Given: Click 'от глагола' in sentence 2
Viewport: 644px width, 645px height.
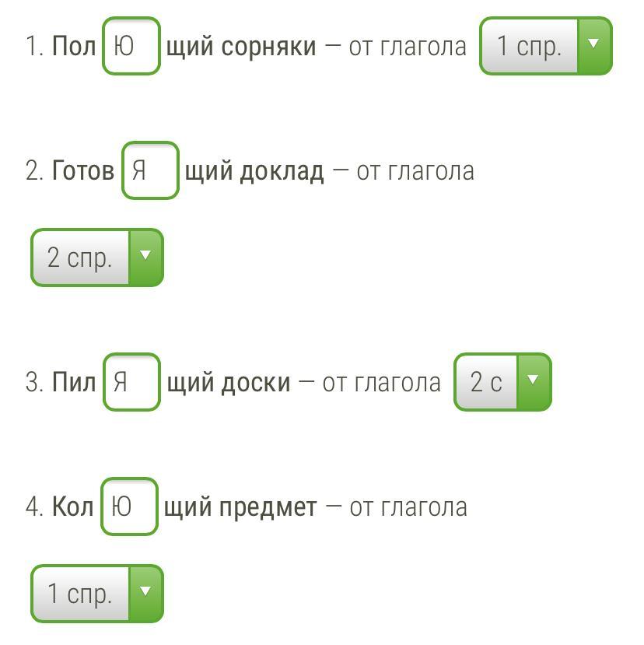Looking at the screenshot, I should pos(415,171).
